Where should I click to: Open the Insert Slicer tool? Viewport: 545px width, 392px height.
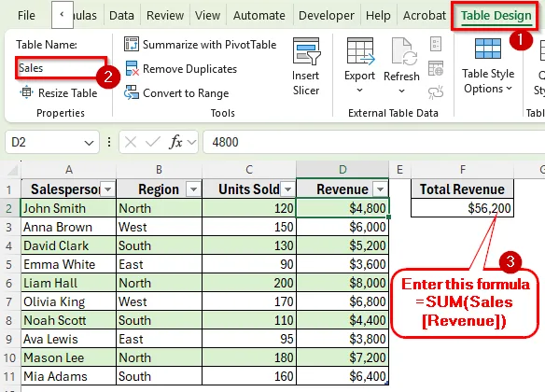coord(306,66)
